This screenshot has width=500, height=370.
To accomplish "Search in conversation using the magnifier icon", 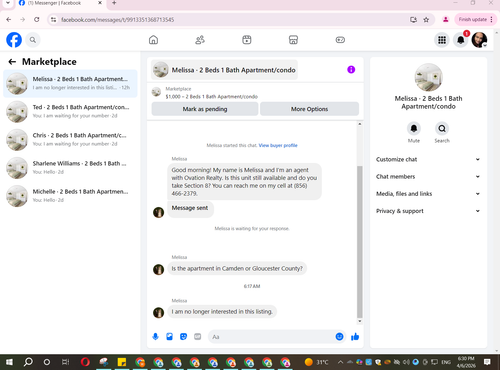I will [442, 128].
